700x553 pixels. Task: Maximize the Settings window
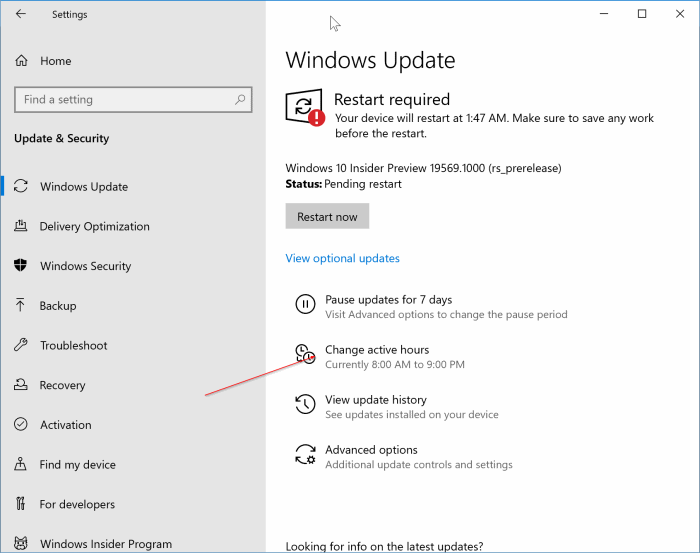[642, 14]
